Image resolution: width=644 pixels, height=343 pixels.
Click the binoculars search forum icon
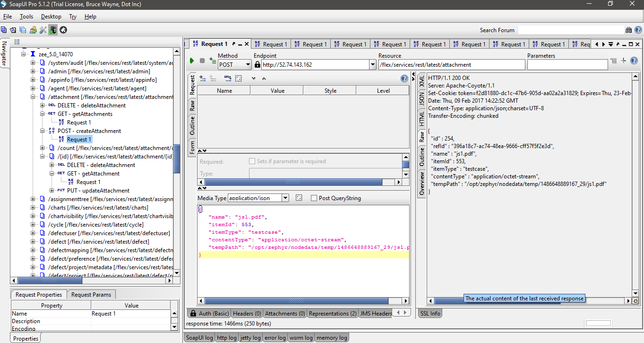click(628, 30)
